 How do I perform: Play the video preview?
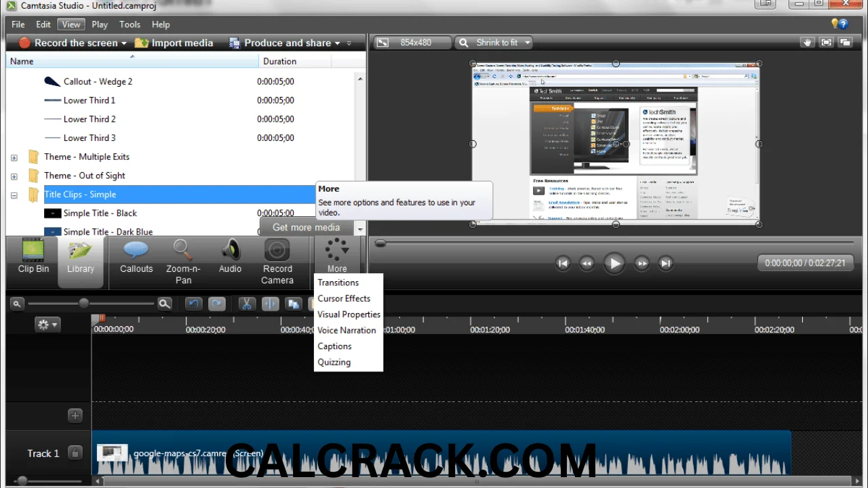[x=614, y=264]
